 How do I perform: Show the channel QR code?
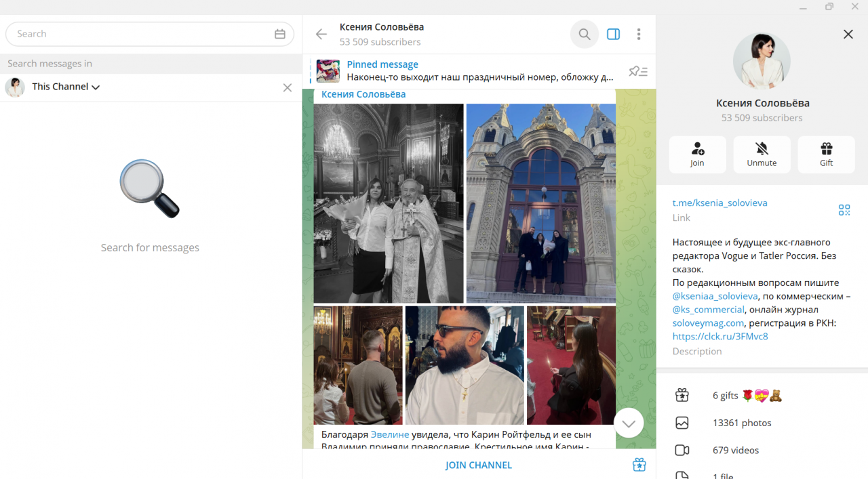[x=844, y=210]
